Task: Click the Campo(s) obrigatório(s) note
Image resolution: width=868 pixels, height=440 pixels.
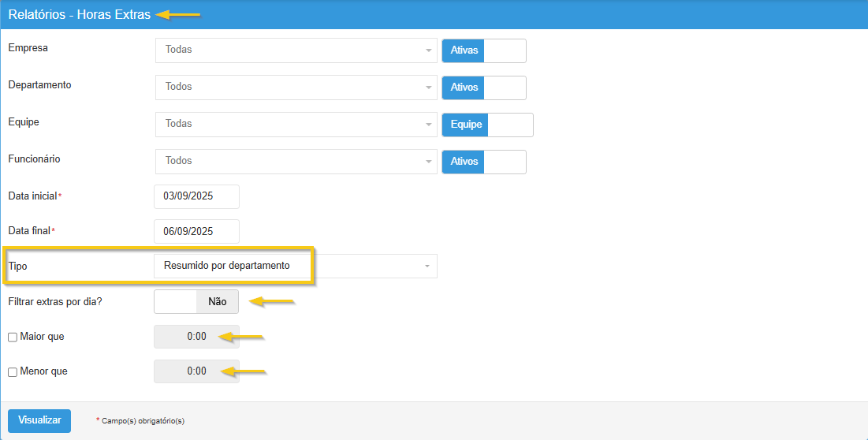Action: tap(142, 421)
